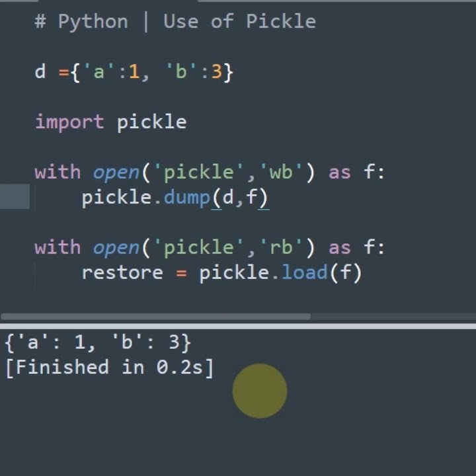Click the underlined closing parenthesis after 'd,f'
Screen dimensions: 476x476
click(263, 199)
